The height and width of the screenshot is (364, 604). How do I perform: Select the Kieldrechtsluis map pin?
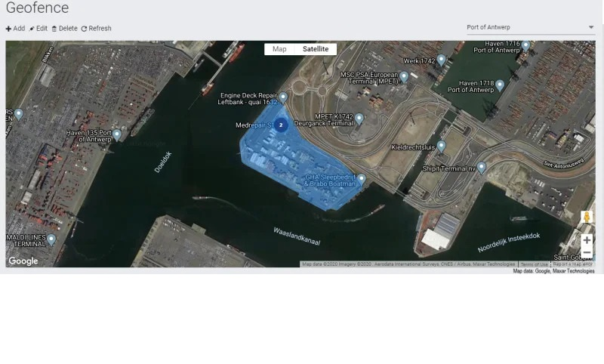tap(441, 146)
